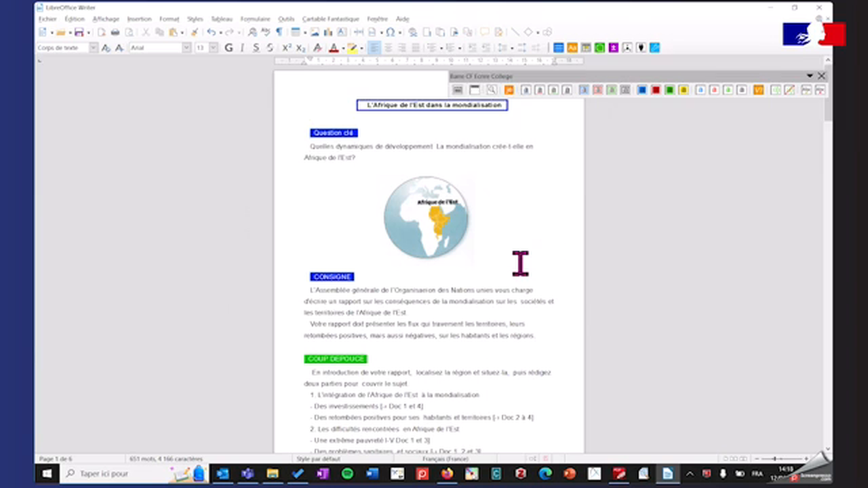868x488 pixels.
Task: Print the document
Action: (x=115, y=32)
